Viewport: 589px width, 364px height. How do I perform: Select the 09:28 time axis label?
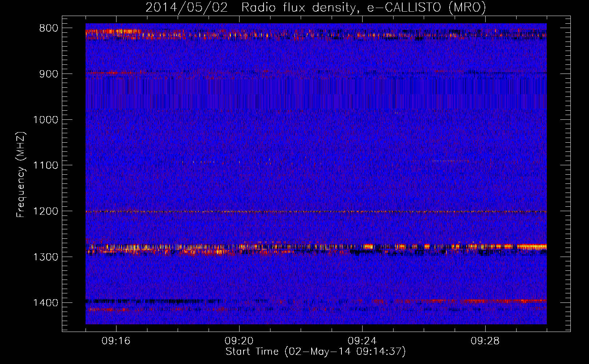coord(485,341)
